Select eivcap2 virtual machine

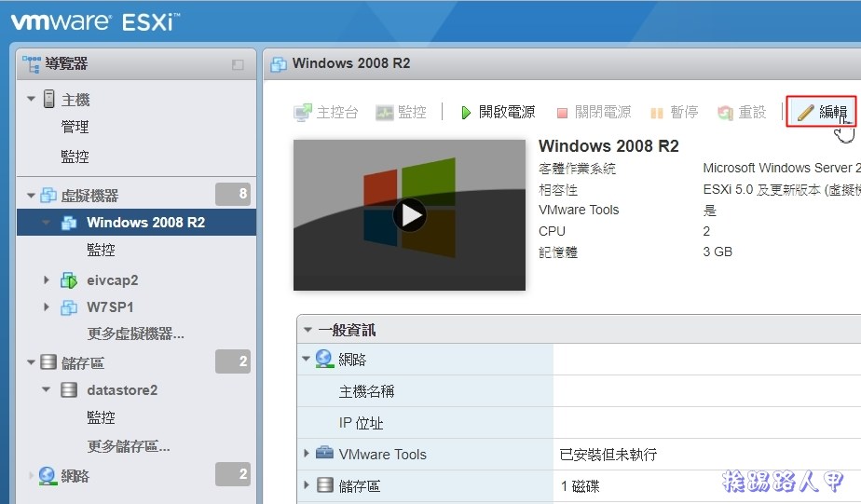[113, 280]
